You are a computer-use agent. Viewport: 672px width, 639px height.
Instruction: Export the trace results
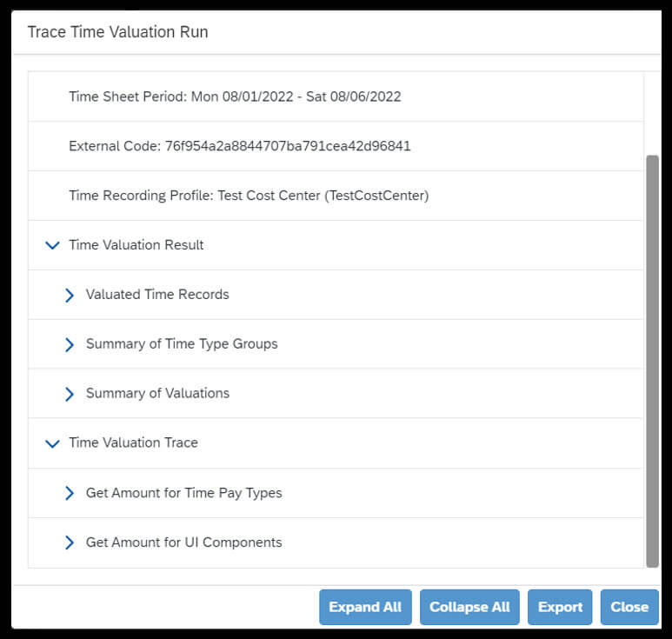[x=560, y=607]
